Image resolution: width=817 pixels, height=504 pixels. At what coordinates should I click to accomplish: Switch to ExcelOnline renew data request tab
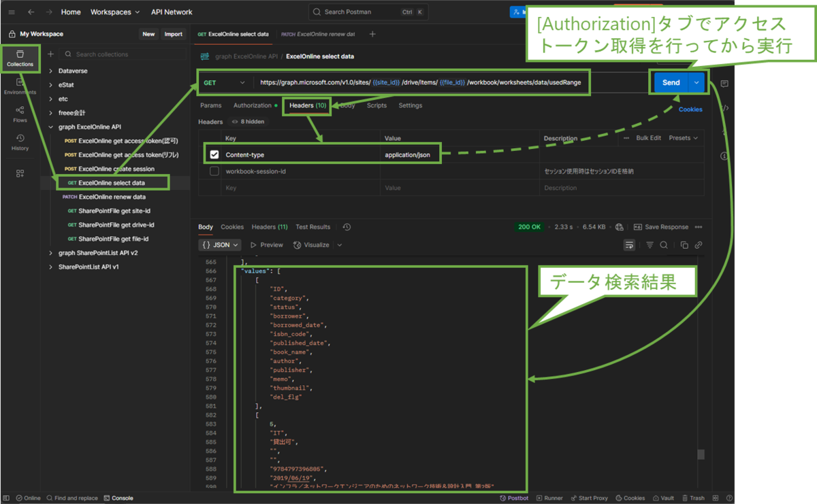[318, 34]
